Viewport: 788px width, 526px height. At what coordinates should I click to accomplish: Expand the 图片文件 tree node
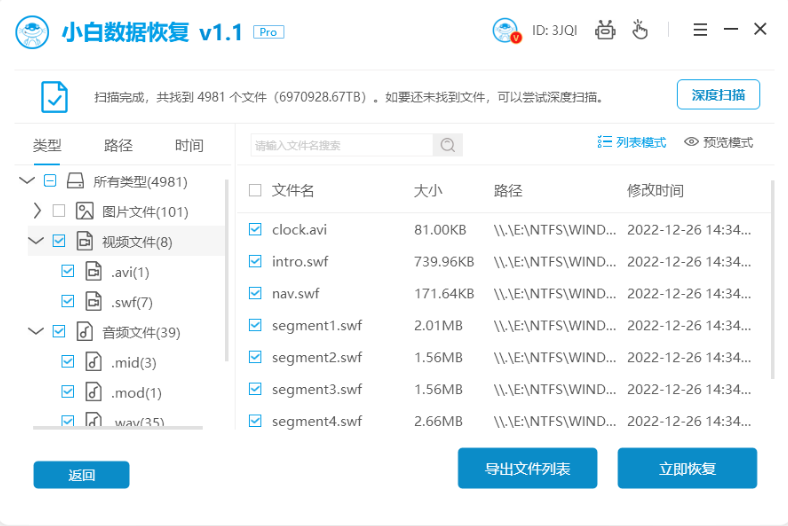click(37, 211)
